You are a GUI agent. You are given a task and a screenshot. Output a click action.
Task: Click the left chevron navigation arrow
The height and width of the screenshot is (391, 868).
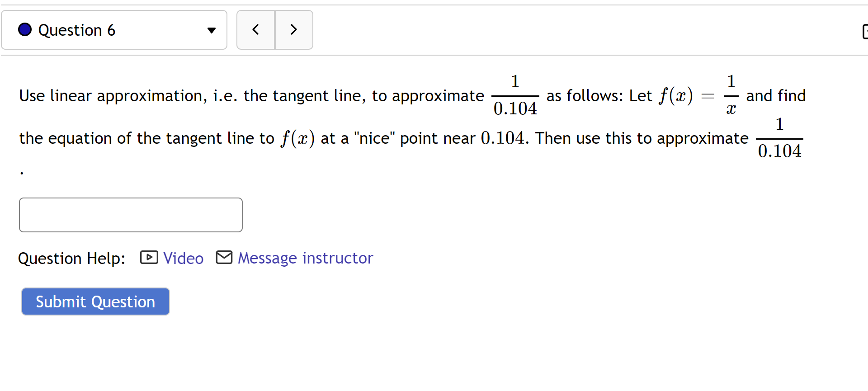coord(255,29)
